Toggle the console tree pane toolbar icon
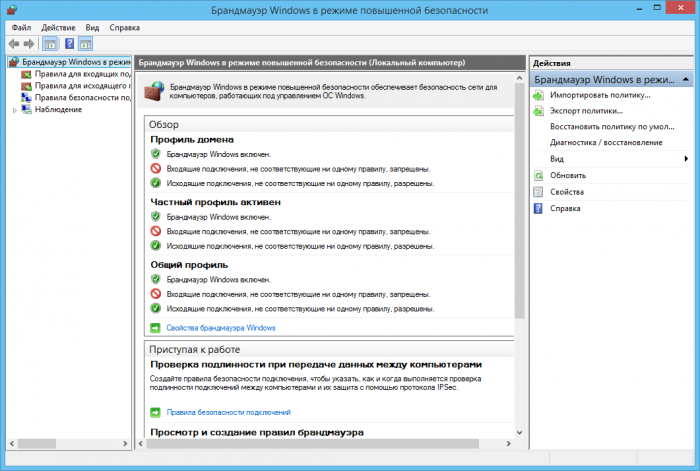This screenshot has width=700, height=471. pos(50,44)
